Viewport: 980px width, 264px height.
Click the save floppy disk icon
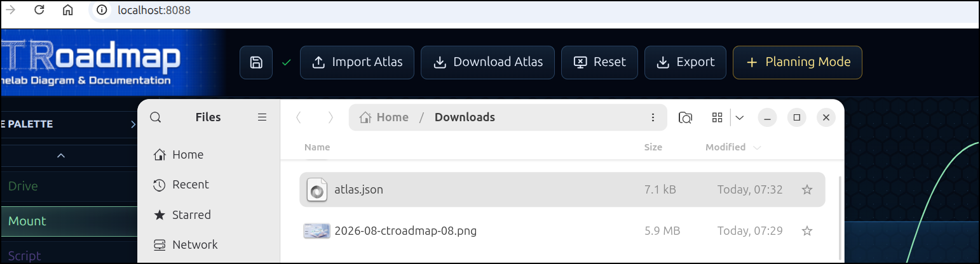(256, 62)
